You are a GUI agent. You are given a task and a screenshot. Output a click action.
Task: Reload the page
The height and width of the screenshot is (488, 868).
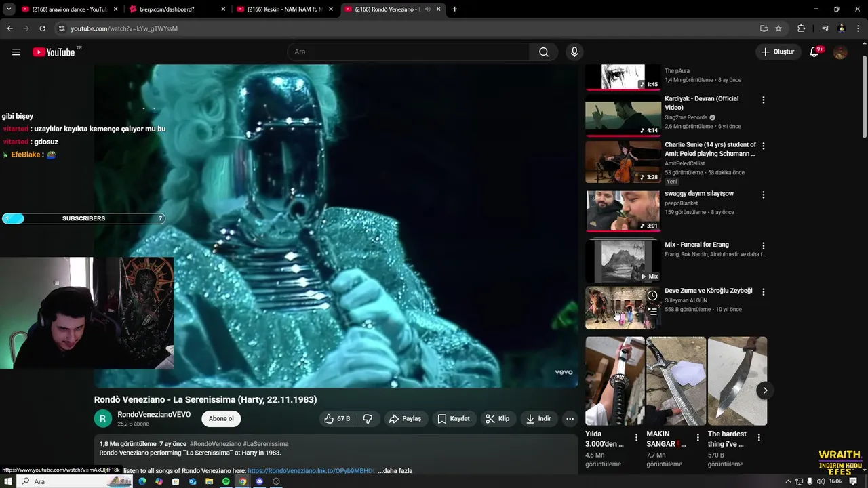click(x=42, y=28)
